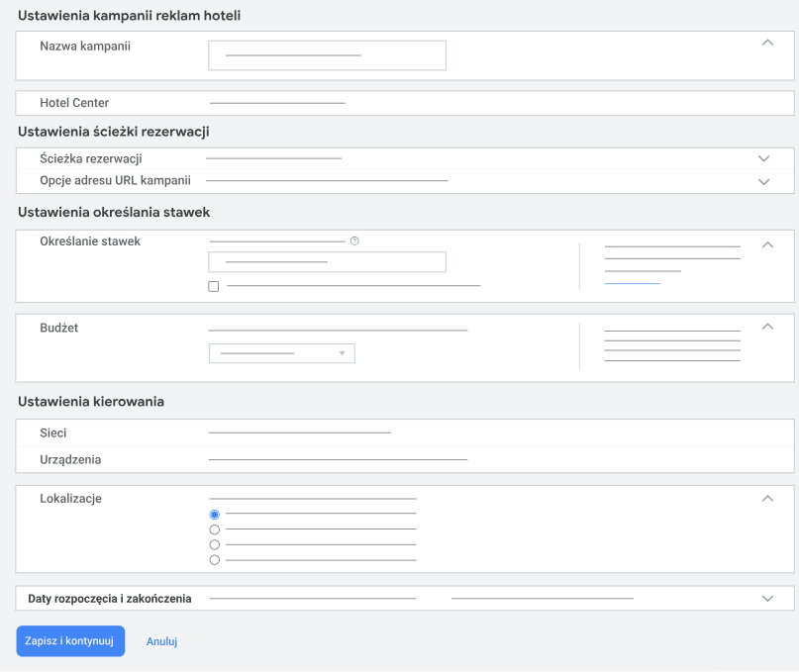Click the Anuluj link
Screen dimensions: 799x672
161,641
